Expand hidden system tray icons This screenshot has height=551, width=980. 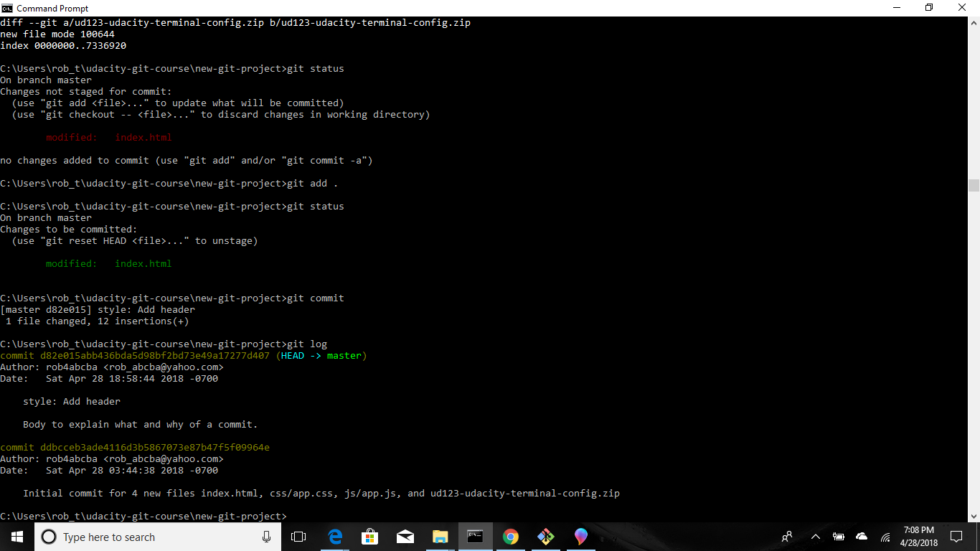pos(816,536)
